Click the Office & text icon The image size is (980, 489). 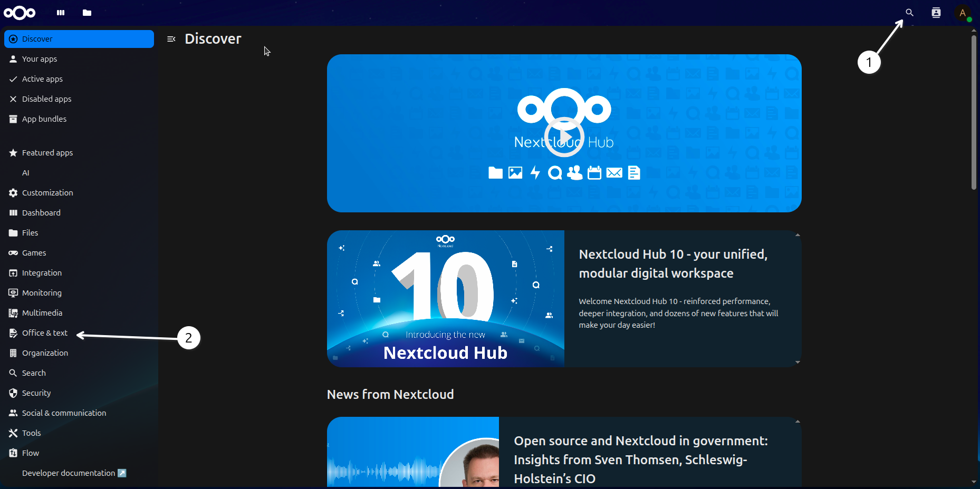click(13, 333)
